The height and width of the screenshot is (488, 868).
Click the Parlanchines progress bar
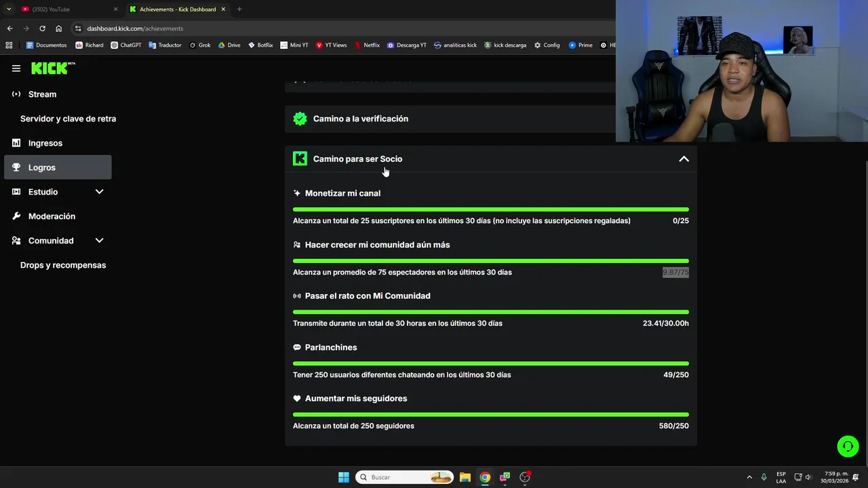[491, 363]
